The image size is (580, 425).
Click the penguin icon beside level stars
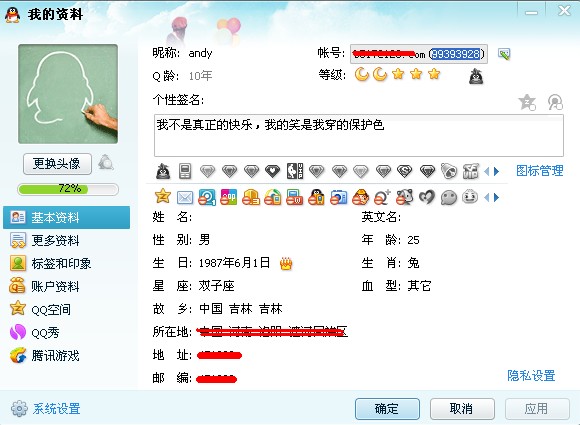coord(476,76)
